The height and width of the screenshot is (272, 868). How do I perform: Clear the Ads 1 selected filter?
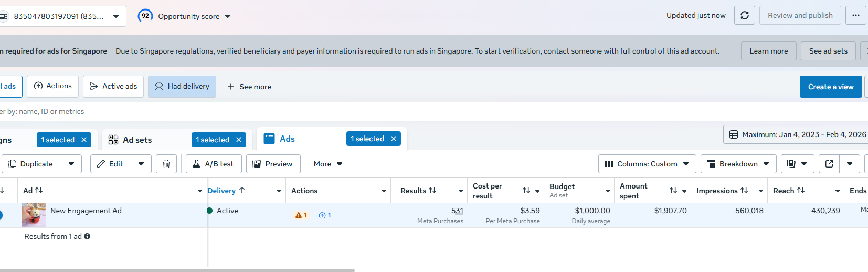394,139
